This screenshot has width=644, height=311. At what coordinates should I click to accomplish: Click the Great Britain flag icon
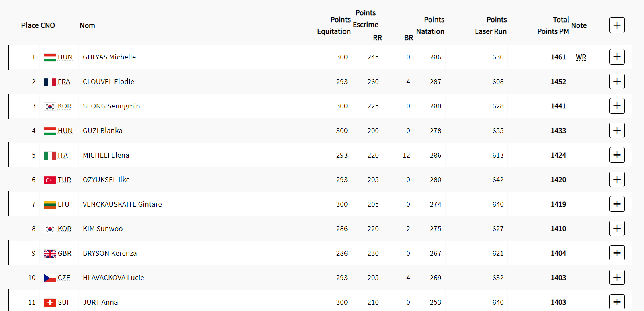coord(50,254)
